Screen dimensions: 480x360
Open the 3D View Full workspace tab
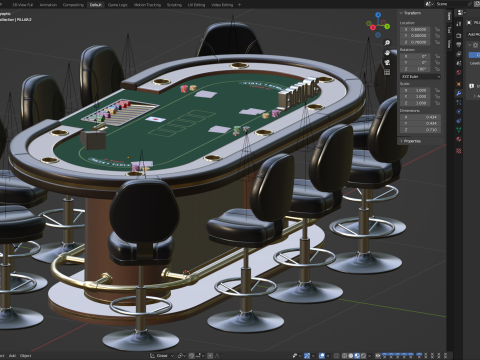coord(23,5)
